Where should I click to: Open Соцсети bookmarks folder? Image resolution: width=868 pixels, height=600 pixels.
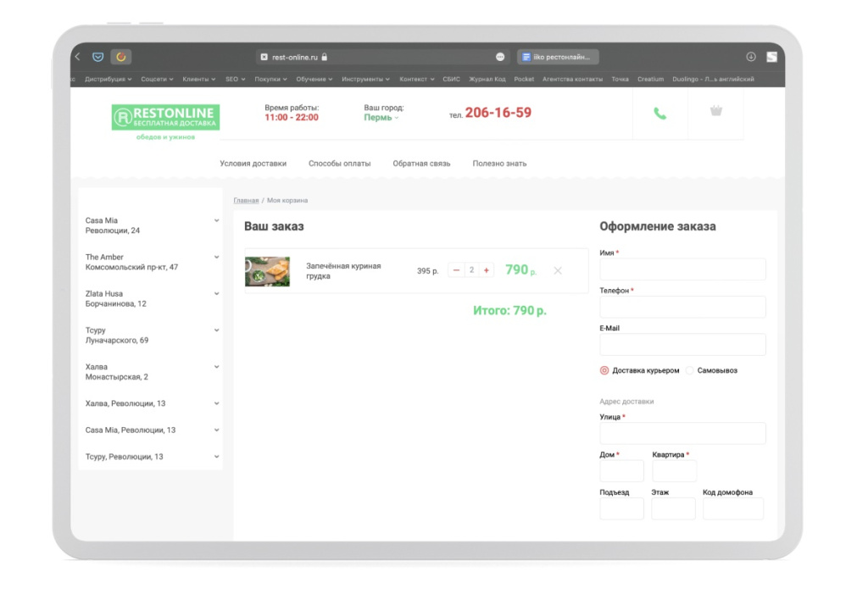point(157,79)
